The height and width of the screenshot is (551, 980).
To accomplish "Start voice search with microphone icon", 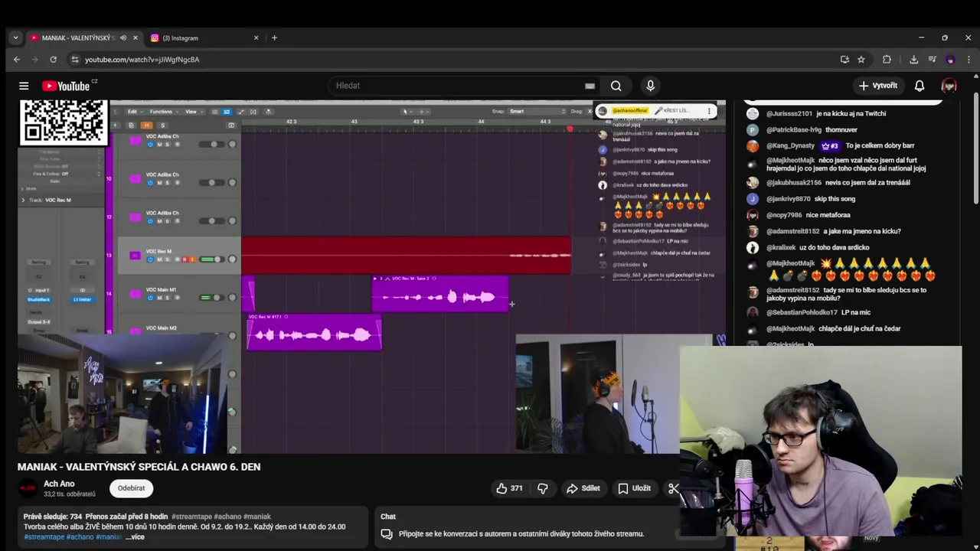I will click(x=650, y=86).
